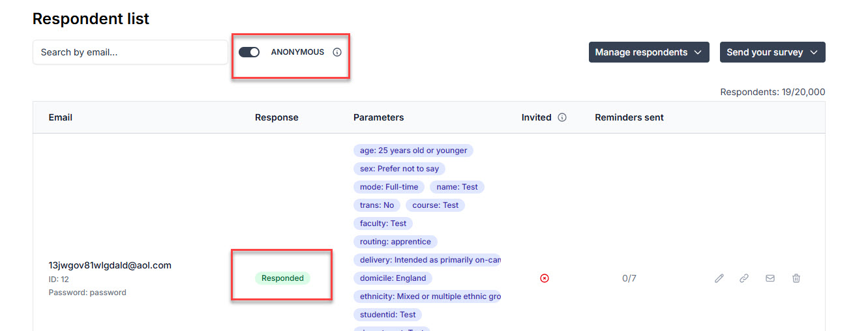Click the 'age: 25 years old or younger' tag

[x=413, y=151]
